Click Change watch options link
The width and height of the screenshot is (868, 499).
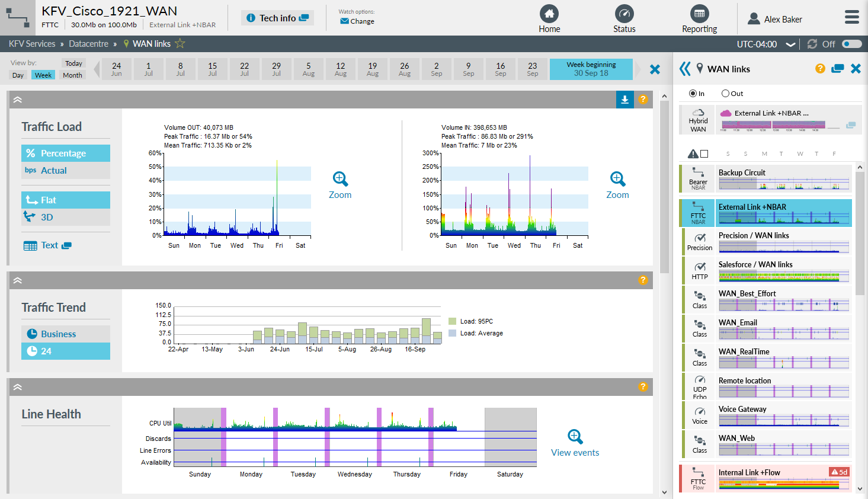357,21
